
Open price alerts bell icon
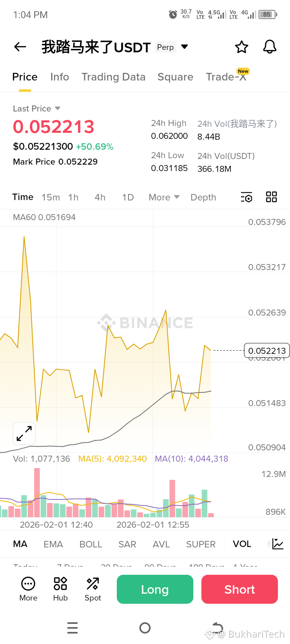point(270,47)
